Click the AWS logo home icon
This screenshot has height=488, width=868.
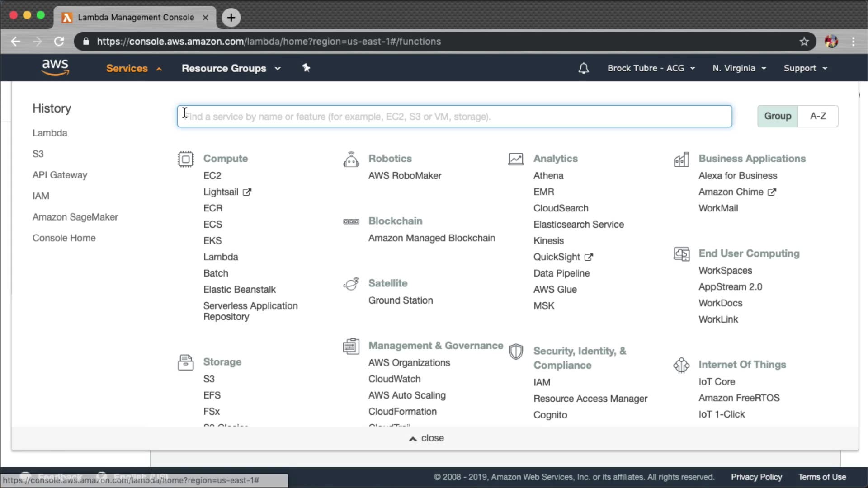point(55,67)
